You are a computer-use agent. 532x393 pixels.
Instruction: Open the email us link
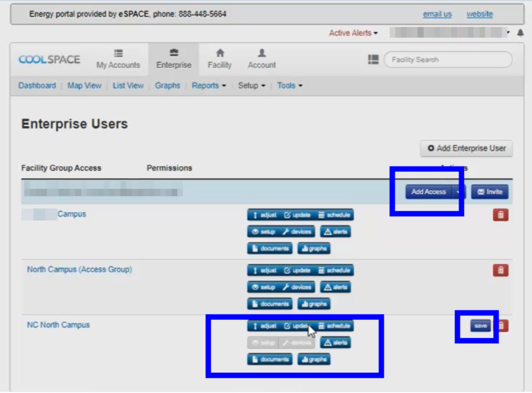pyautogui.click(x=437, y=14)
